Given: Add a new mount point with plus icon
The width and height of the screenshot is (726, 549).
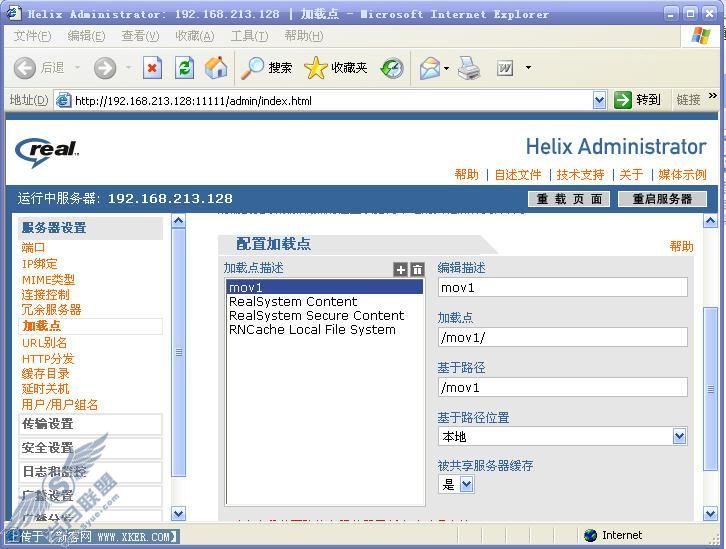Looking at the screenshot, I should (401, 269).
